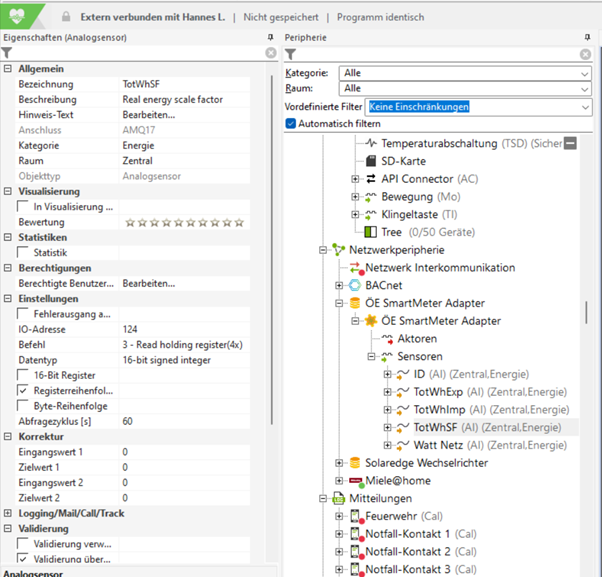Collapse the Korrektur section
The width and height of the screenshot is (602, 577).
click(7, 436)
